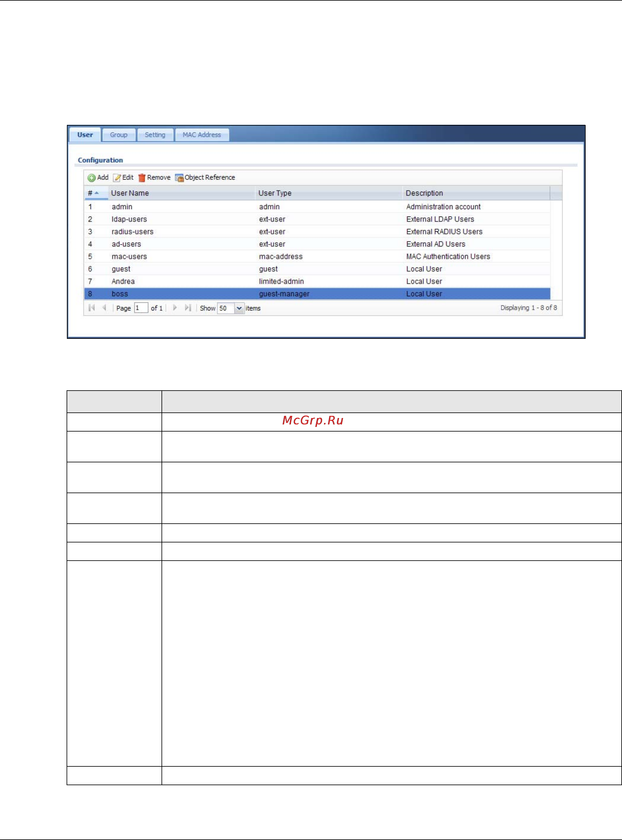Select the boss user row
The width and height of the screenshot is (622, 840).
tap(317, 294)
